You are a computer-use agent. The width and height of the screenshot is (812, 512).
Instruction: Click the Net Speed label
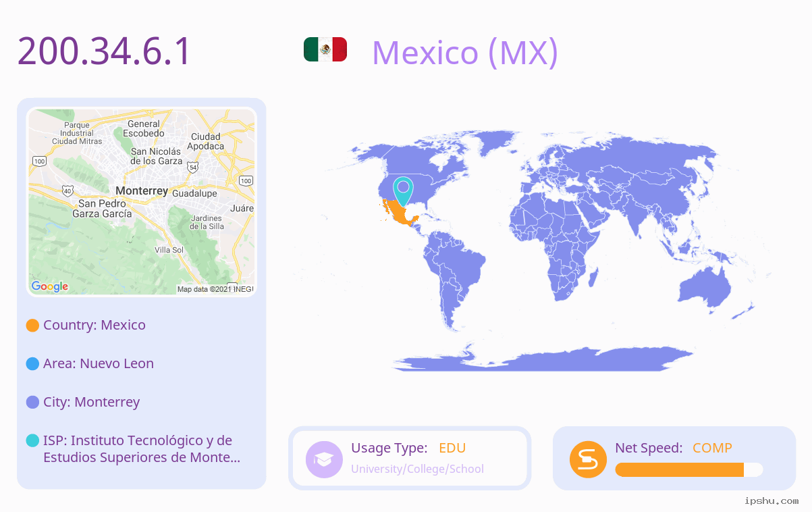pyautogui.click(x=649, y=448)
